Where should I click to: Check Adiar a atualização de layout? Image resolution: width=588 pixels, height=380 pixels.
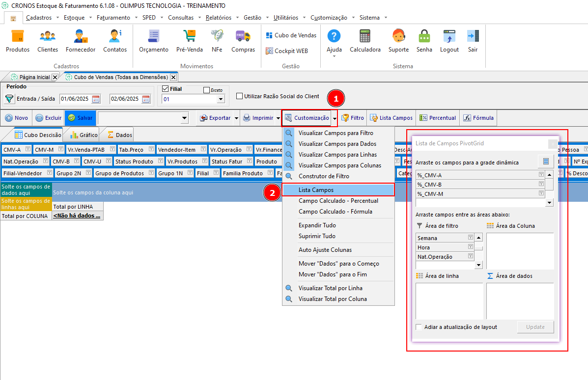coord(419,327)
